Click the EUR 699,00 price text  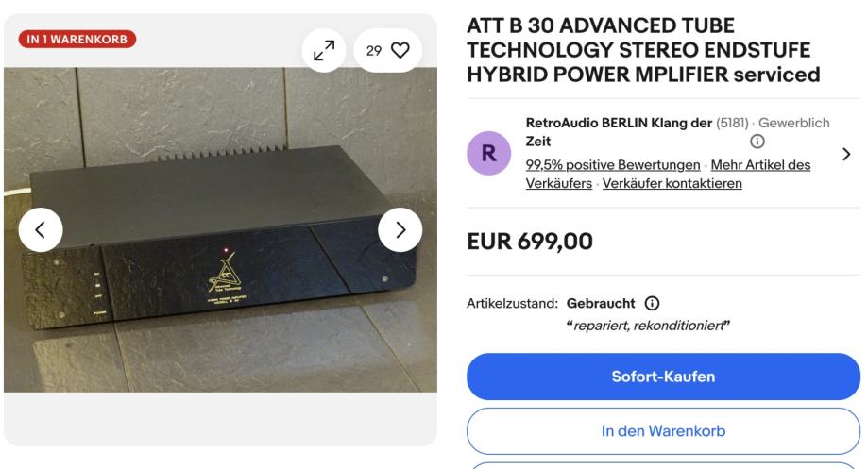(530, 242)
